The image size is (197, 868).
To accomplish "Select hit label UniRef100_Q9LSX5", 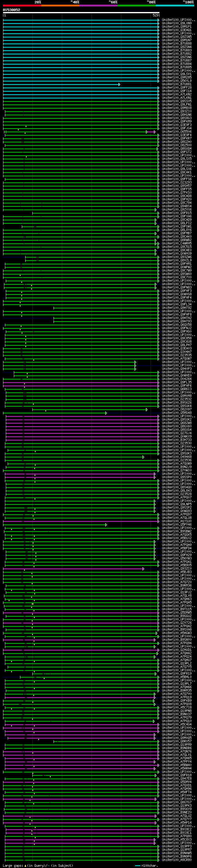I will pyautogui.click(x=177, y=159).
